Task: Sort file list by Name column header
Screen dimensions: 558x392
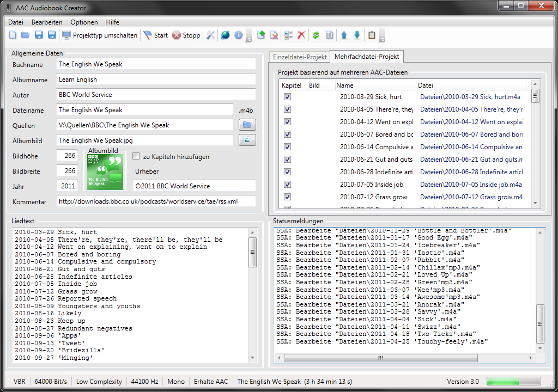Action: click(375, 85)
